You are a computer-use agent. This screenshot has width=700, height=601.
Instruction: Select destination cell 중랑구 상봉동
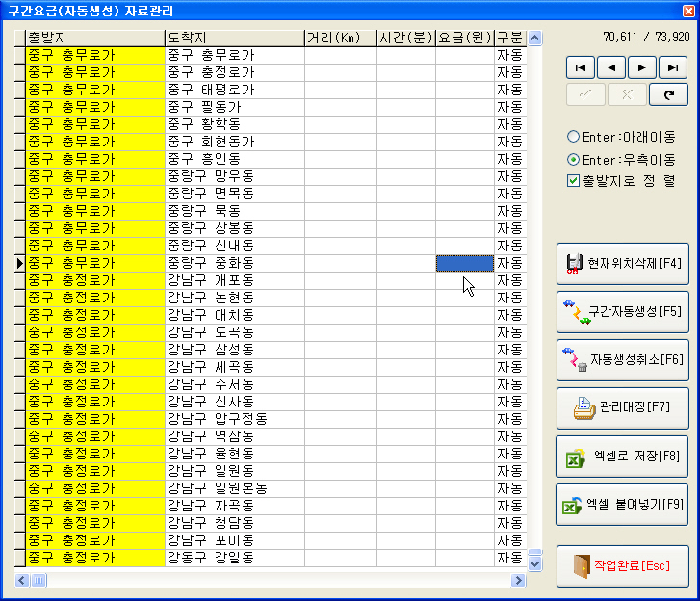coord(235,228)
